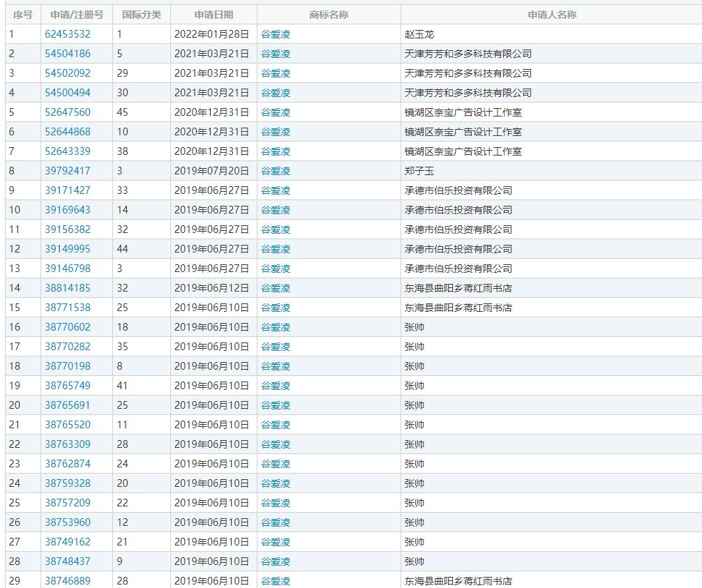Open 谷爱凌 trademark link in row 8
Viewport: 702px width, 588px height.
276,171
